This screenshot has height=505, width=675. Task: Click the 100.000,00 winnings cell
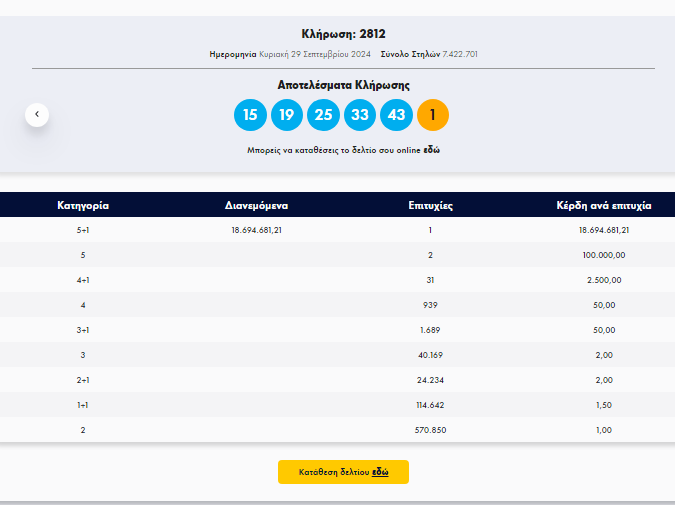[x=604, y=255]
